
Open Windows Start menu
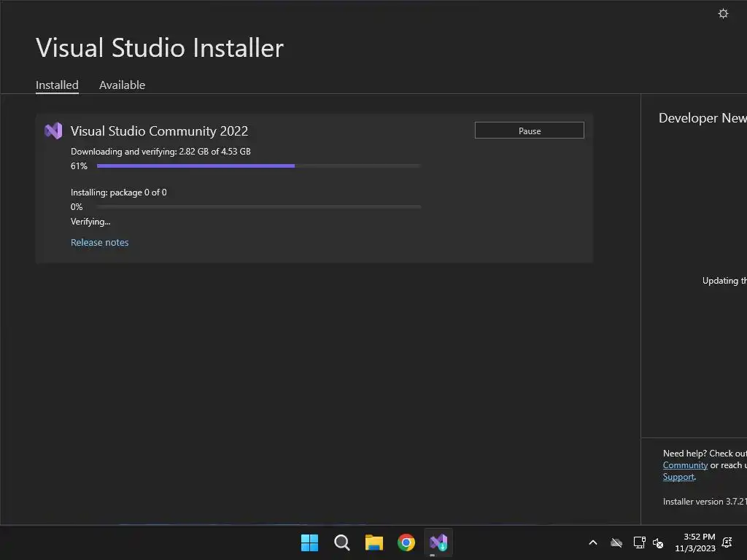click(309, 542)
